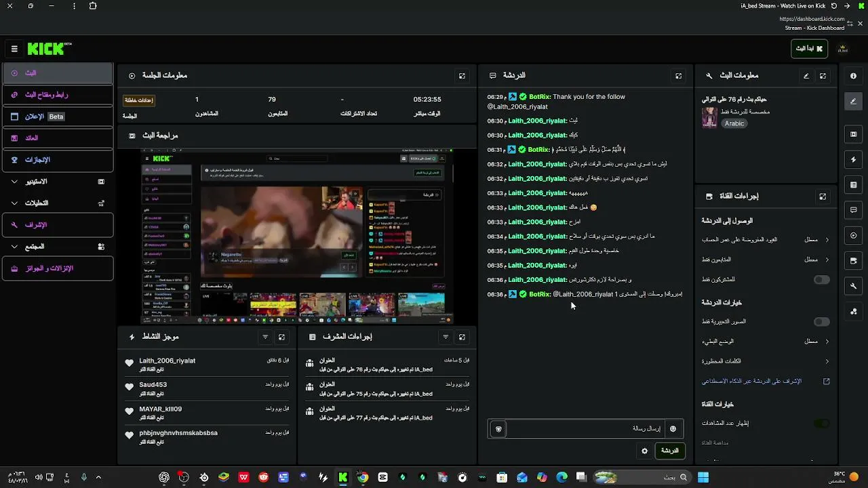
Task: Click the stream preview icon in the right rail
Action: click(x=853, y=134)
